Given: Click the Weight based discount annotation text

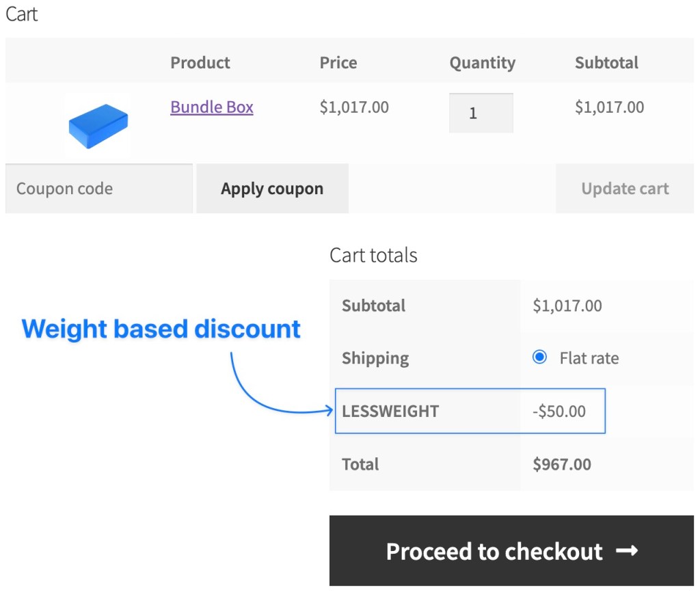Looking at the screenshot, I should coord(161,329).
